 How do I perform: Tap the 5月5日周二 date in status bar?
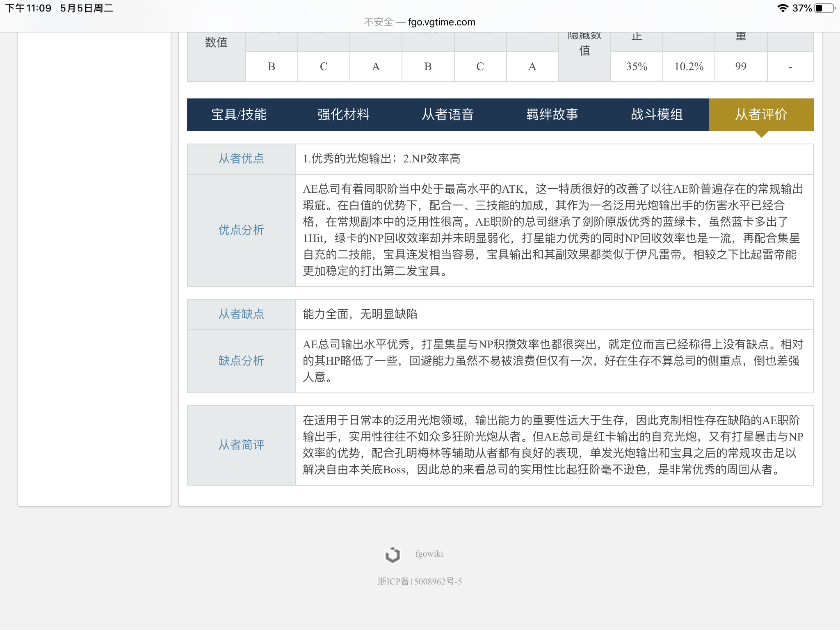click(x=87, y=8)
